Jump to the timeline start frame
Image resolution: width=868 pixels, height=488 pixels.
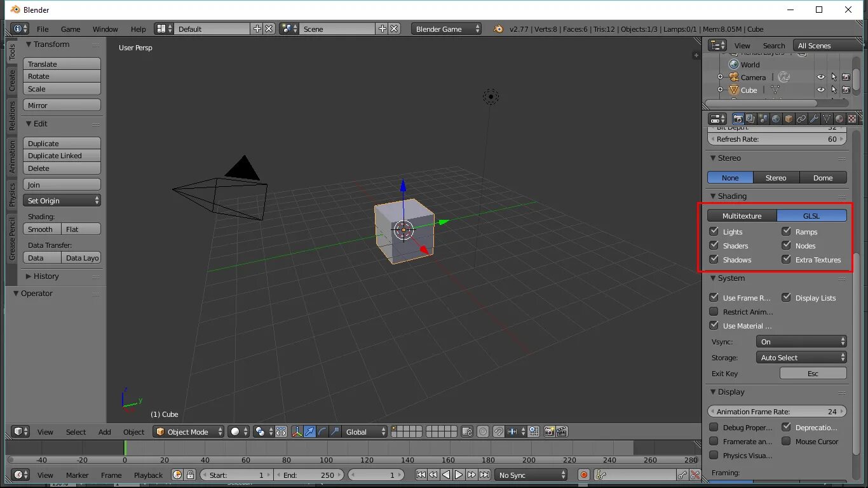(421, 475)
